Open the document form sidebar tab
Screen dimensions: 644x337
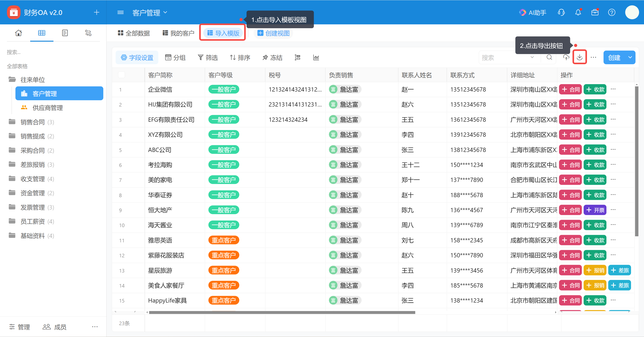click(x=65, y=33)
